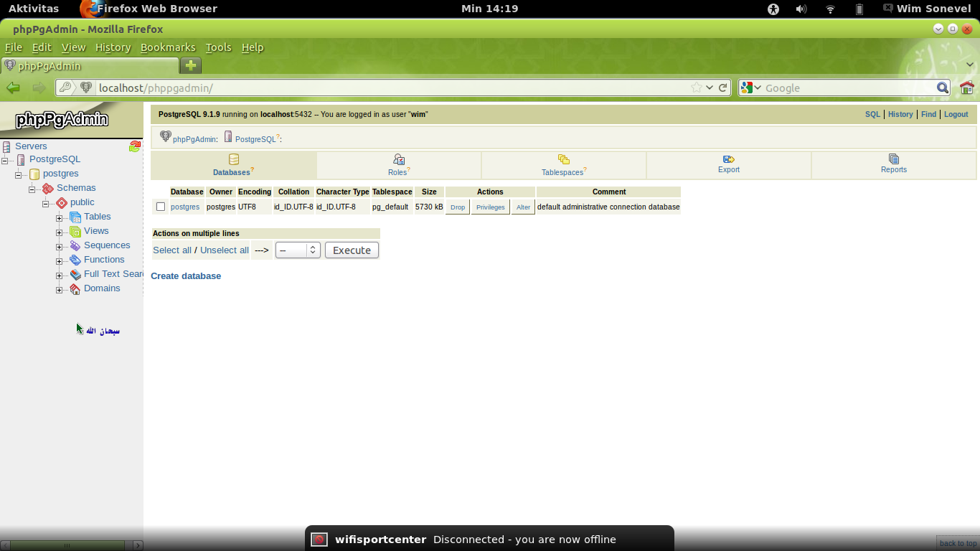Expand the Tables tree node
The height and width of the screenshot is (551, 980).
(x=60, y=217)
